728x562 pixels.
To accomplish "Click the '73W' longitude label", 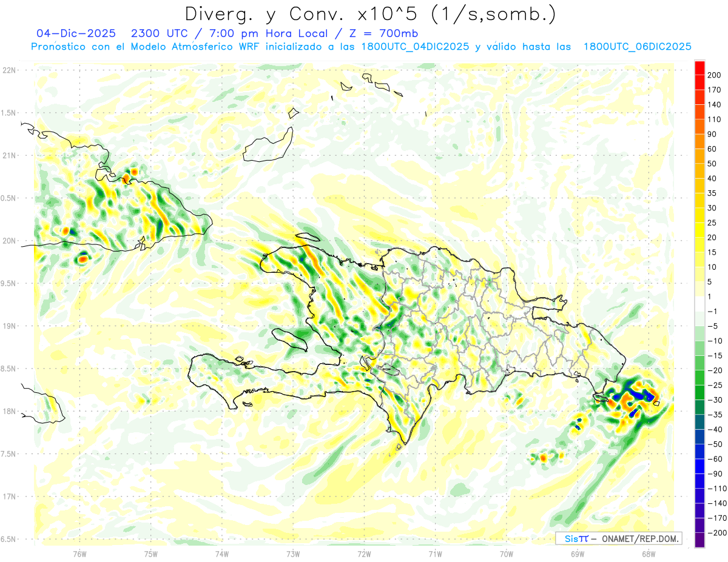I will click(x=293, y=554).
